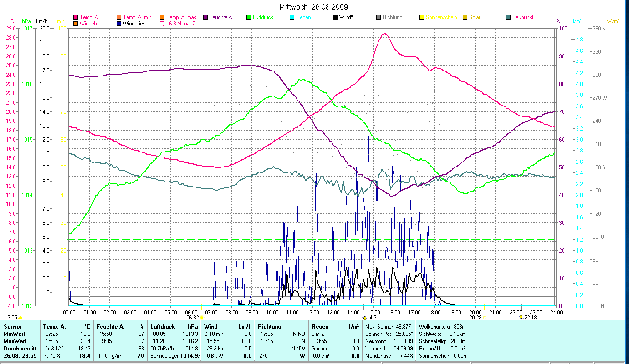The height and width of the screenshot is (364, 629).
Task: Click the dark blue Windböen legend square
Action: (119, 23)
